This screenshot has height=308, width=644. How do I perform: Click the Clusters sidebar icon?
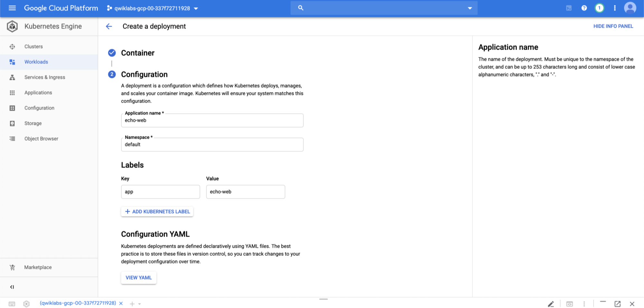(12, 46)
